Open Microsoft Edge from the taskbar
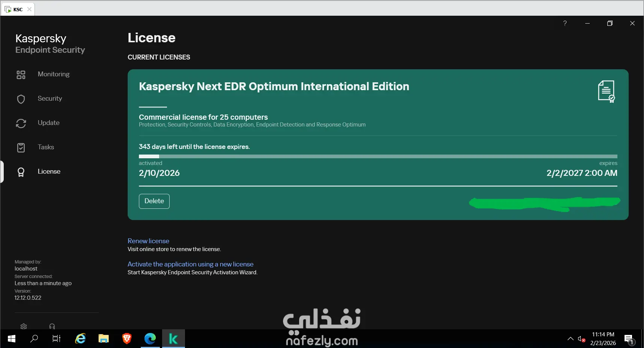The height and width of the screenshot is (348, 644). click(150, 339)
